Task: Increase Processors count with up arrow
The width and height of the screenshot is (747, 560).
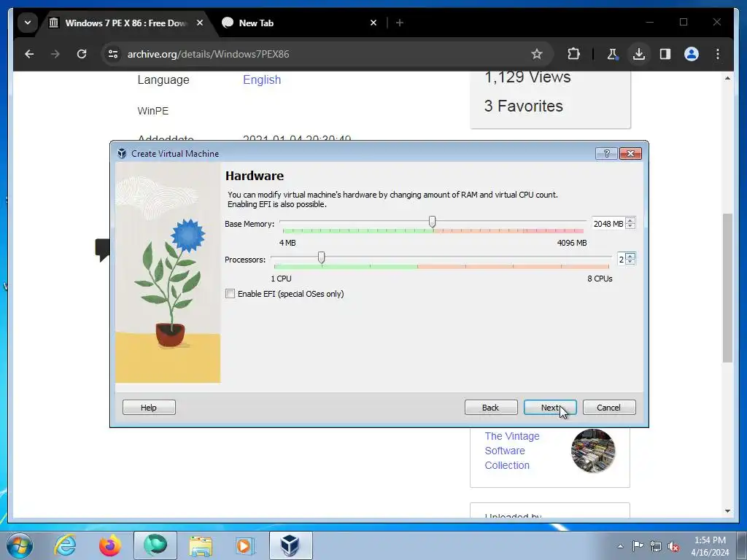Action: tap(630, 256)
